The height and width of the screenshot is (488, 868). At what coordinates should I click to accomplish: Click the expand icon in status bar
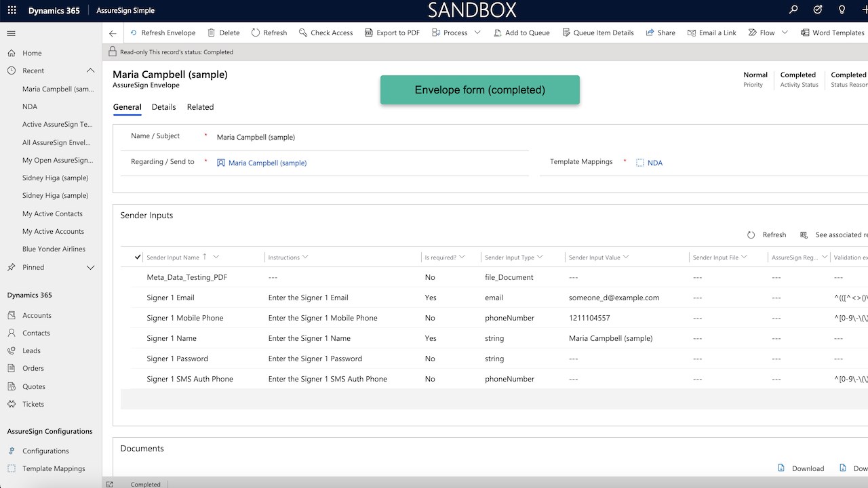coord(109,484)
